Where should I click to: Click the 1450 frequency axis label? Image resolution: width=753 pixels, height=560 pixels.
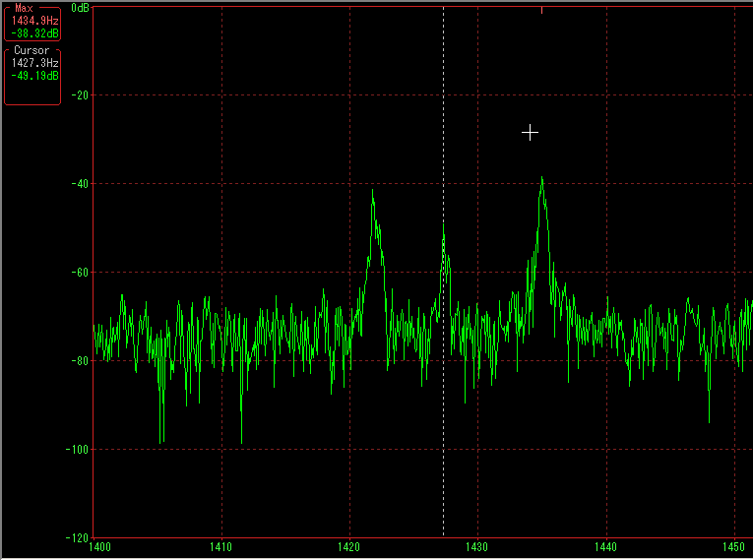point(733,547)
